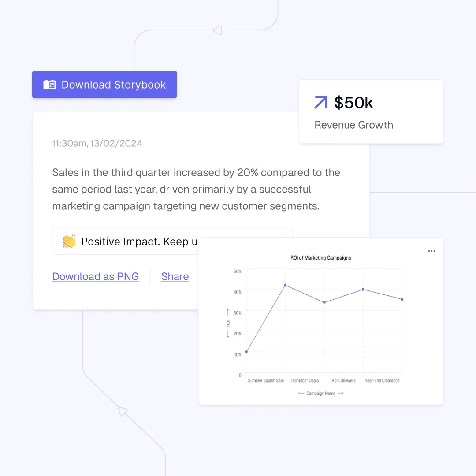Select the lowest data point at 10% ROI
This screenshot has width=476, height=476.
coord(246,352)
